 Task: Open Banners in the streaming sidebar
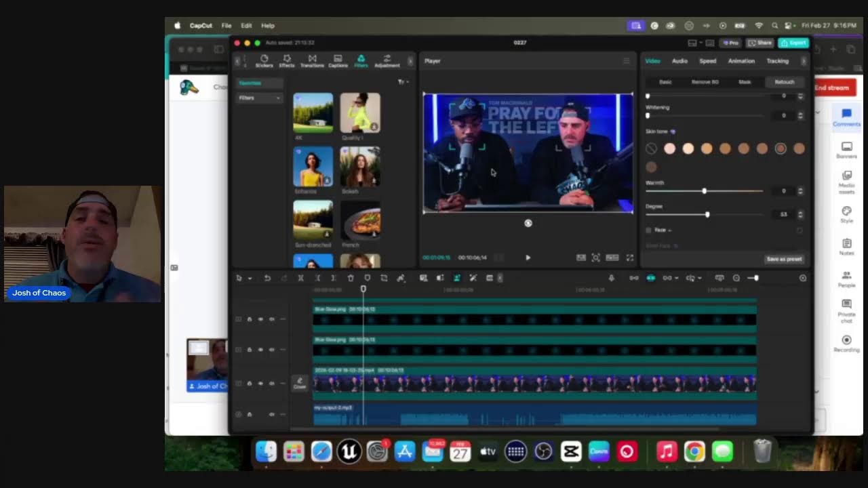(846, 150)
